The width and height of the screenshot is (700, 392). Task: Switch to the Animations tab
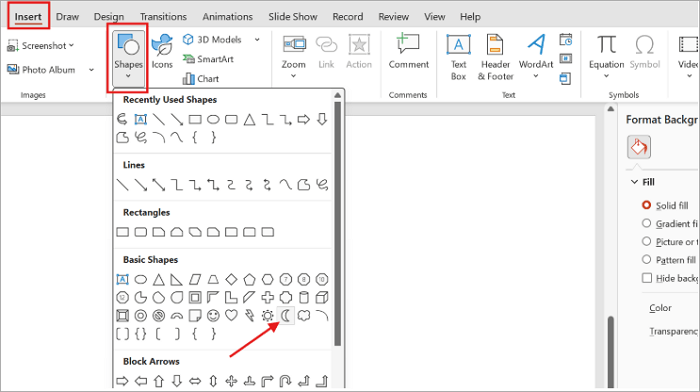click(228, 17)
